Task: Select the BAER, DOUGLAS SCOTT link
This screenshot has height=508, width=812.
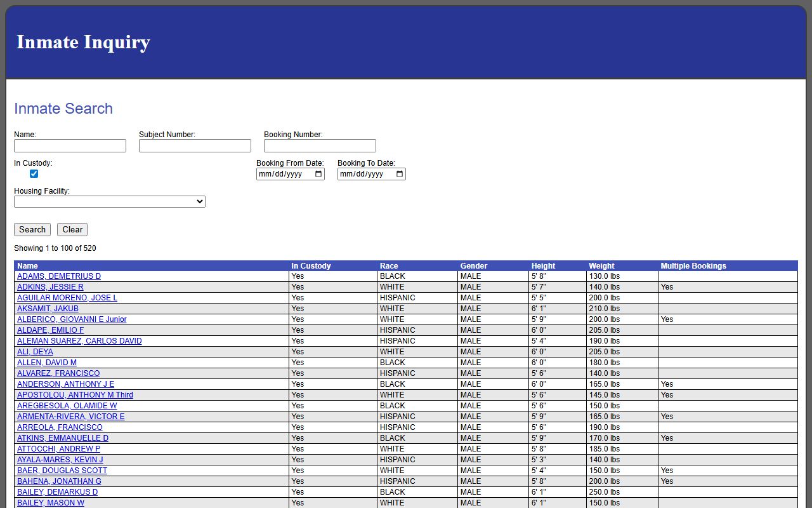Action: click(62, 471)
